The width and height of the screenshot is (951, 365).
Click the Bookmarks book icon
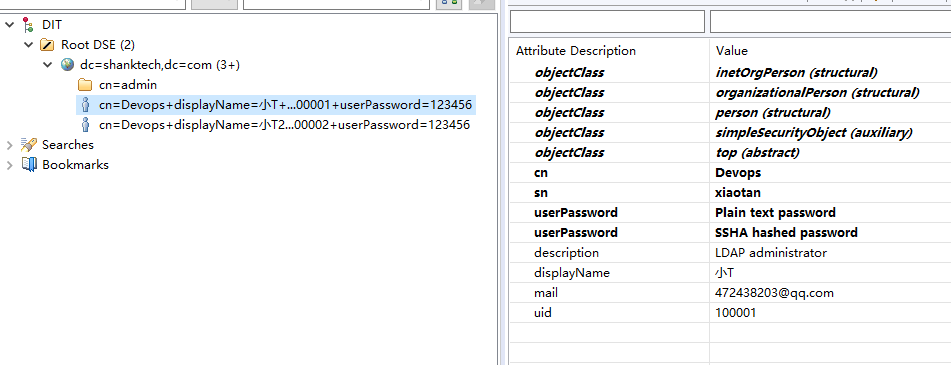coord(29,164)
